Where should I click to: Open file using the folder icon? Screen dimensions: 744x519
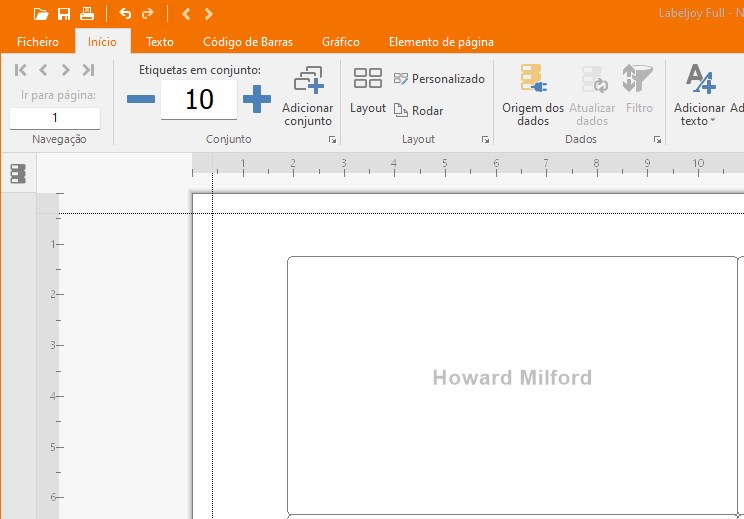point(41,14)
